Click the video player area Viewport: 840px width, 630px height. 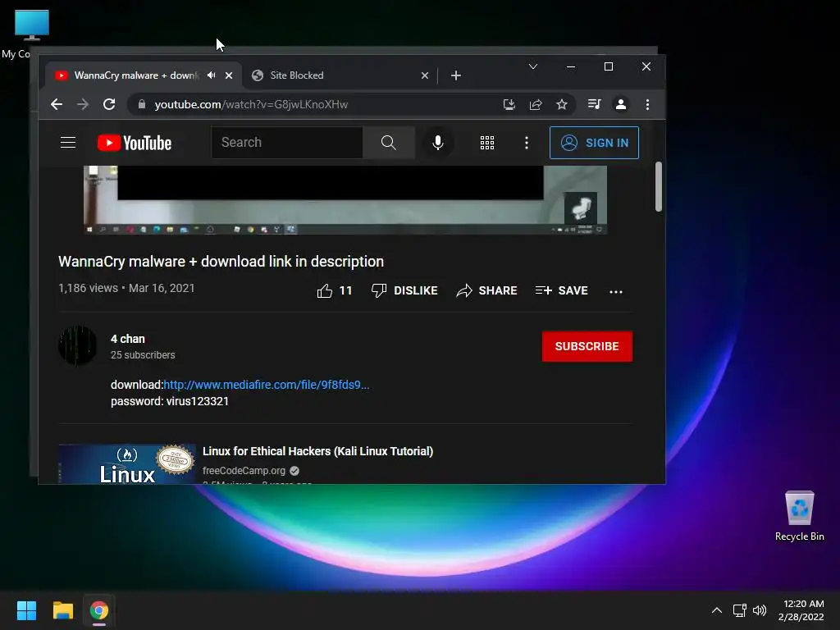point(345,199)
